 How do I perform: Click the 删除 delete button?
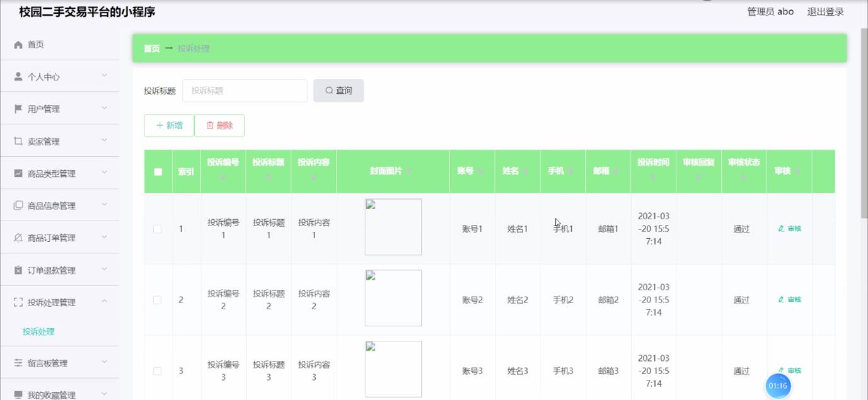(x=219, y=125)
